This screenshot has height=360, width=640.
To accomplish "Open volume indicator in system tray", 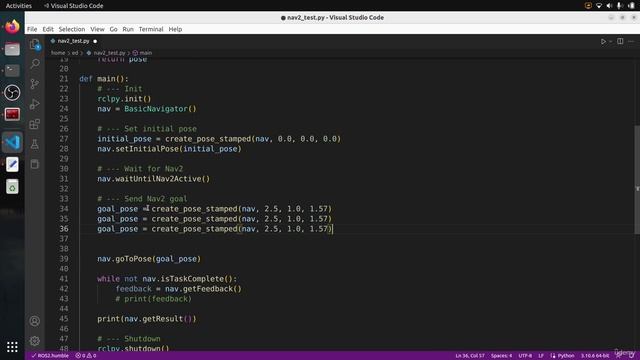I will (x=609, y=6).
